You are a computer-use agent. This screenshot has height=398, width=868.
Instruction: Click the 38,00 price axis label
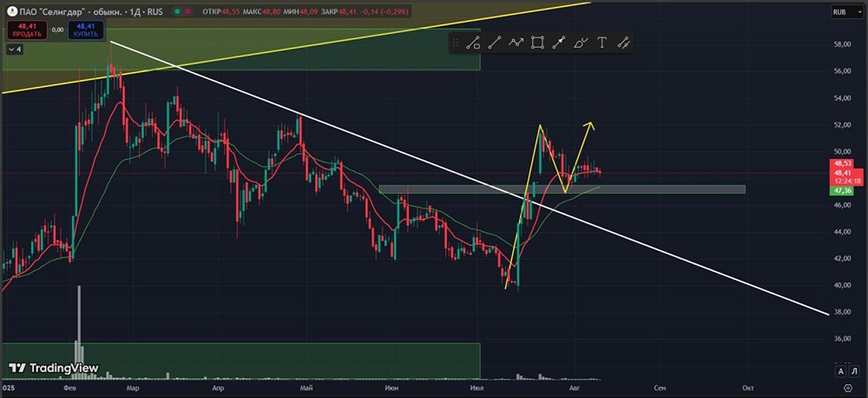click(842, 312)
